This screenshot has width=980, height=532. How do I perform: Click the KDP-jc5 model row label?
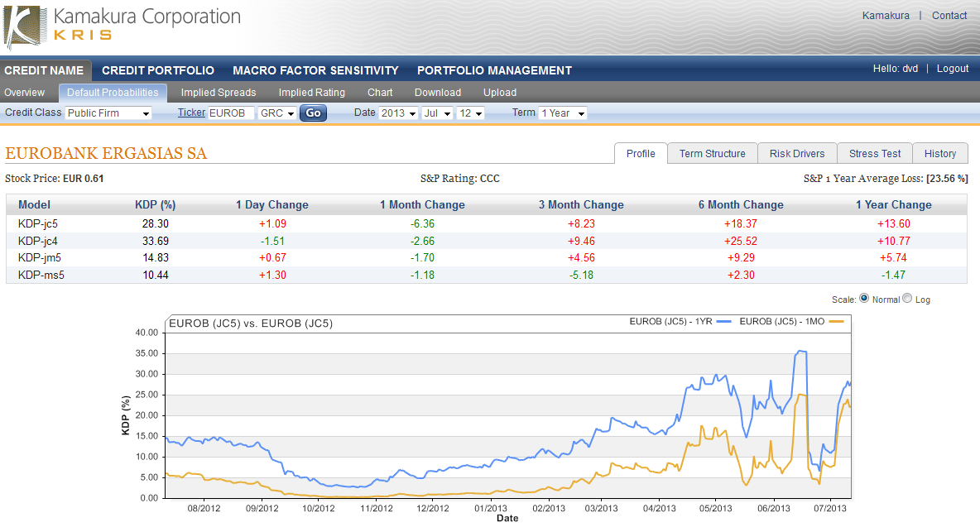38,223
